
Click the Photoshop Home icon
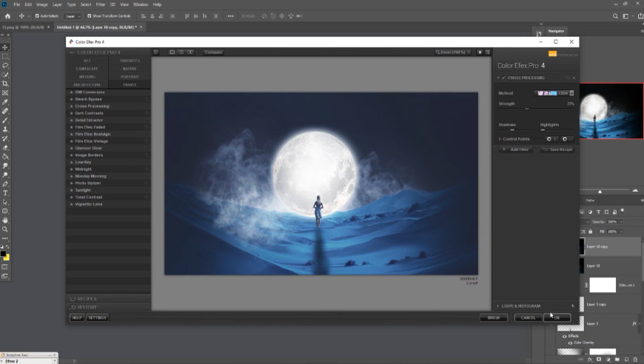click(7, 16)
